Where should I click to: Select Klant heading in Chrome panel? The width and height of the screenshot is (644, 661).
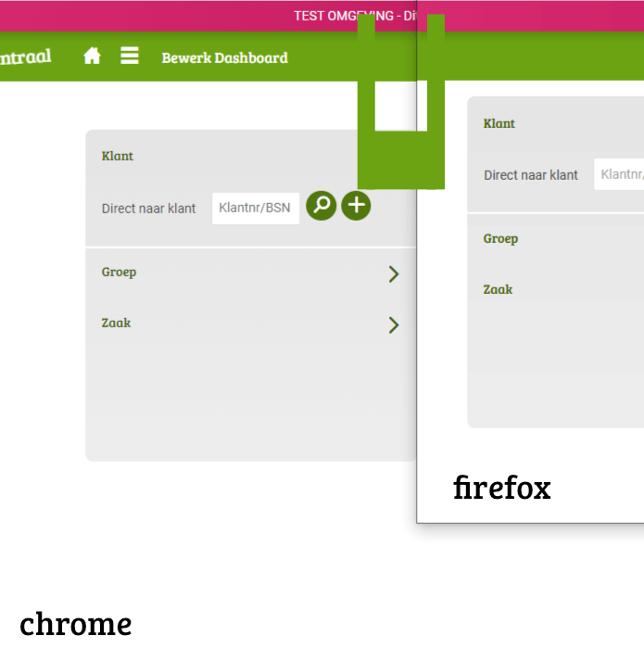117,156
